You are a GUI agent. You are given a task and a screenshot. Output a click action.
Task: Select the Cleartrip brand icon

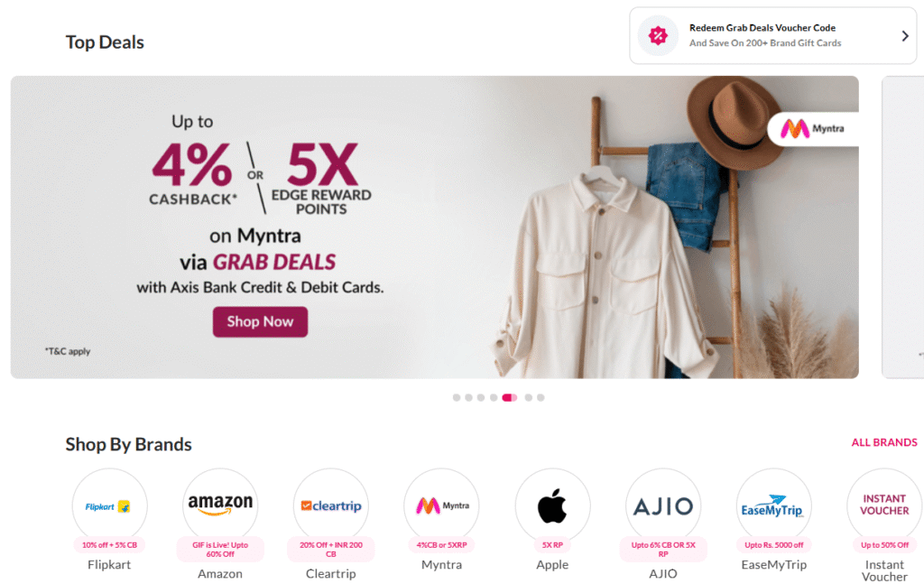pyautogui.click(x=330, y=505)
